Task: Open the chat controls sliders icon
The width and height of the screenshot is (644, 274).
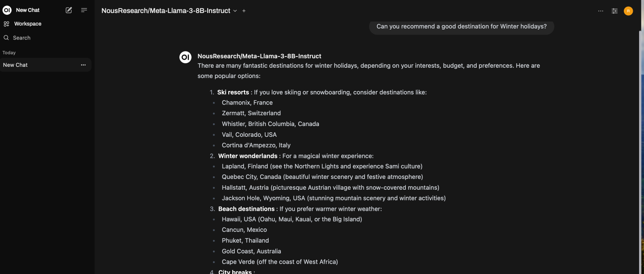Action: 614,11
